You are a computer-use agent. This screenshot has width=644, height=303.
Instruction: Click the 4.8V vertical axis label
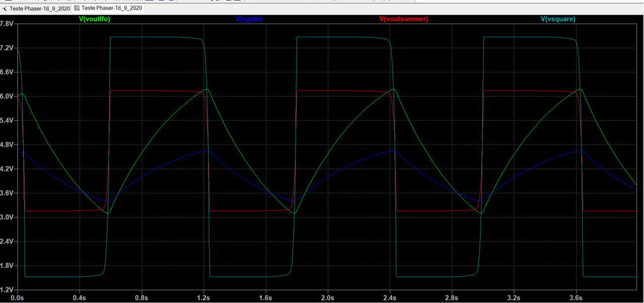pyautogui.click(x=7, y=144)
